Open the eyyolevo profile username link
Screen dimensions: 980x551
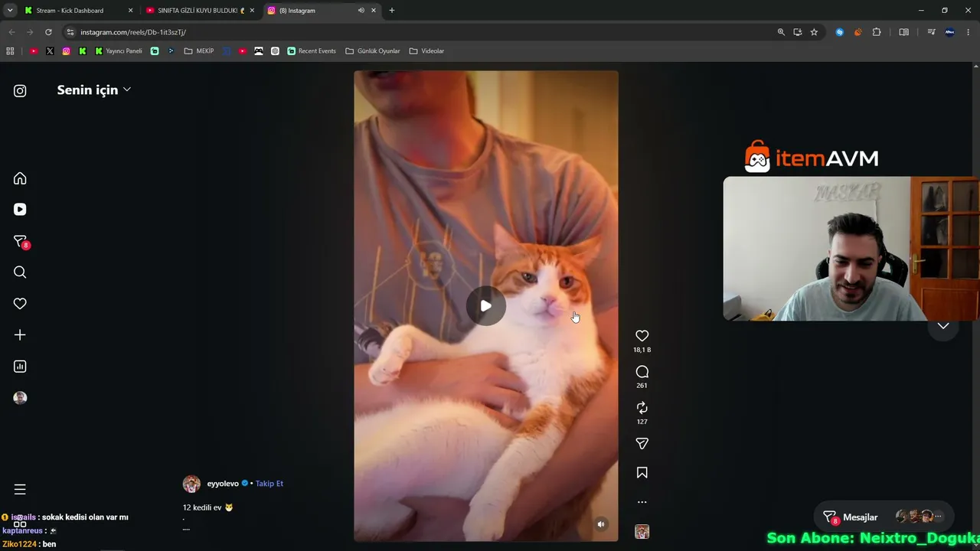tap(223, 484)
